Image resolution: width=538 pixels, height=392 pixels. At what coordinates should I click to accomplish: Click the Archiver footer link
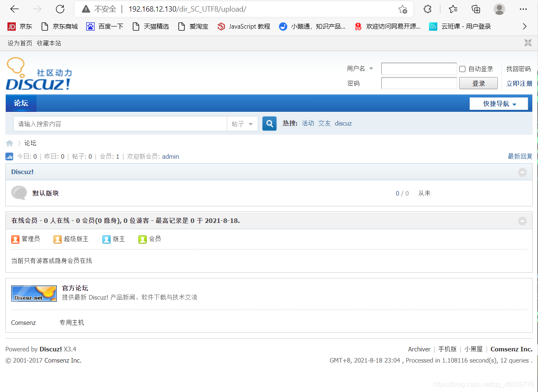419,349
